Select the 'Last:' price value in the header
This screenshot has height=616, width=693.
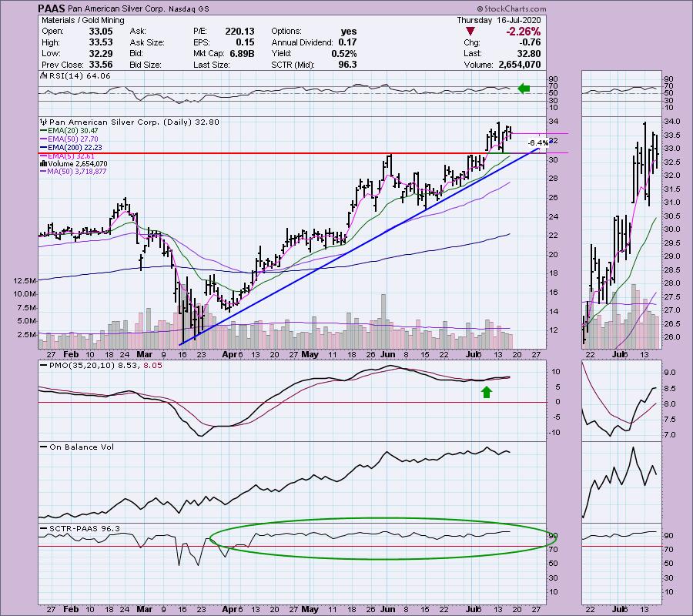tap(529, 53)
